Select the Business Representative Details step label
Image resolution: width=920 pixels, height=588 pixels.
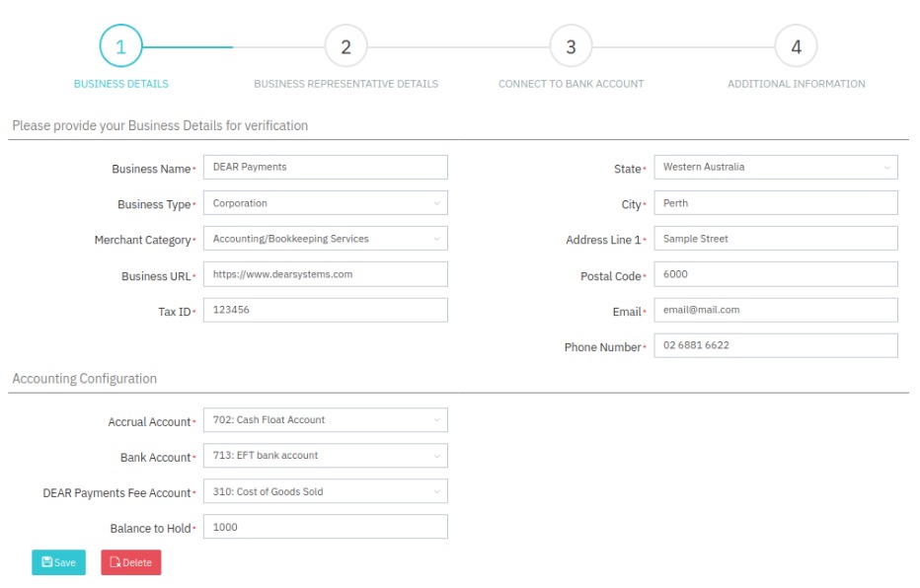pyautogui.click(x=346, y=84)
